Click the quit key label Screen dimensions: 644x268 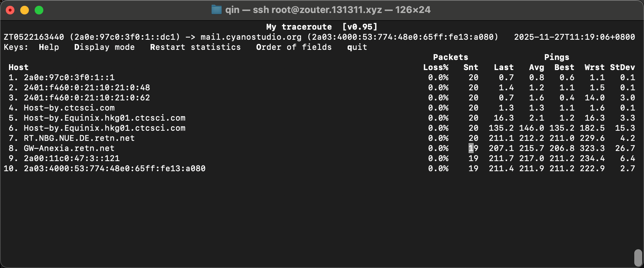click(357, 47)
